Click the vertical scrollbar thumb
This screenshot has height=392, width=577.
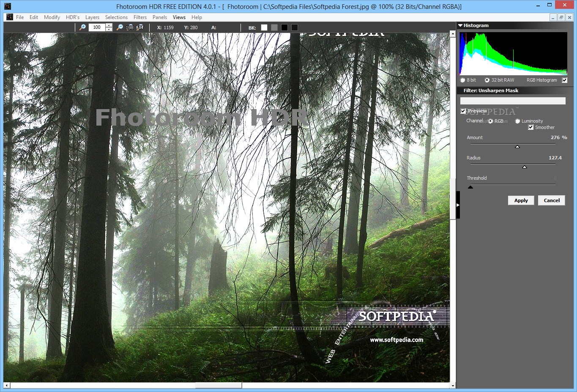coord(453,199)
